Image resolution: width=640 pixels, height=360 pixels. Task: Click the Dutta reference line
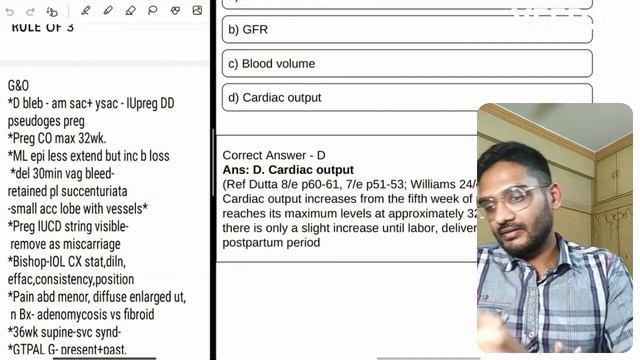(349, 184)
